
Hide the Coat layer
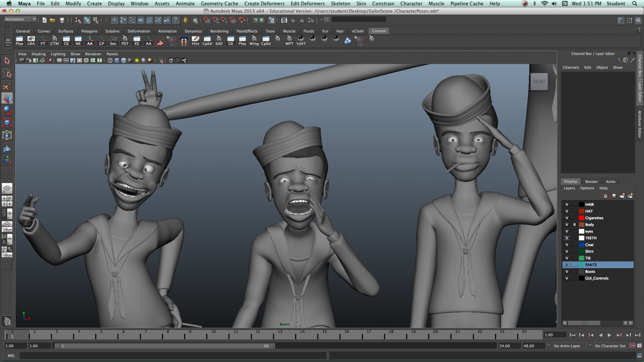tap(567, 245)
